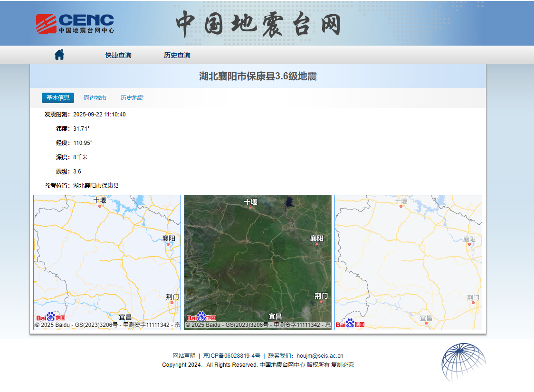Select the 基本信息 tab
534x392 pixels.
point(58,98)
